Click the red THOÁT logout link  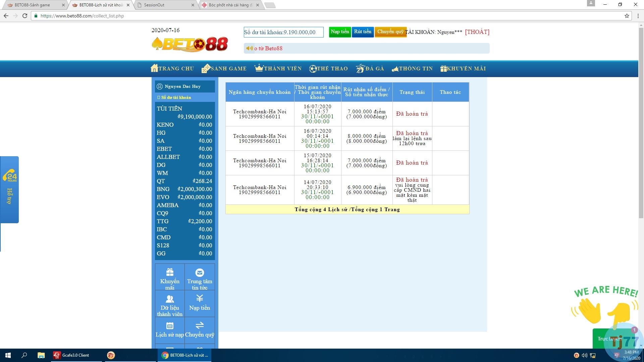(477, 32)
